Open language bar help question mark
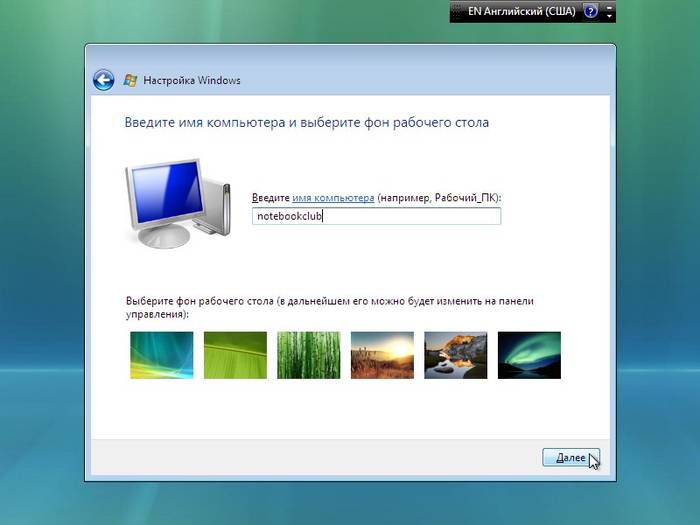This screenshot has width=700, height=525. [x=592, y=12]
